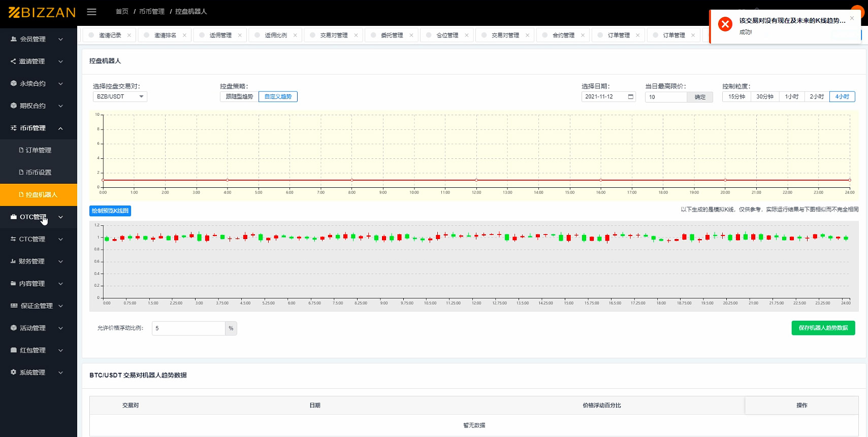Click the 系统管理 gear icon in sidebar

14,373
